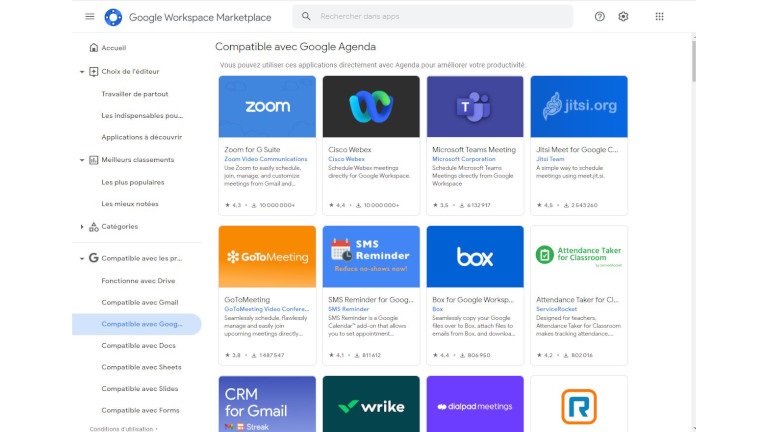Click the Zoom for G Suite title
This screenshot has height=432, width=768.
(x=252, y=149)
